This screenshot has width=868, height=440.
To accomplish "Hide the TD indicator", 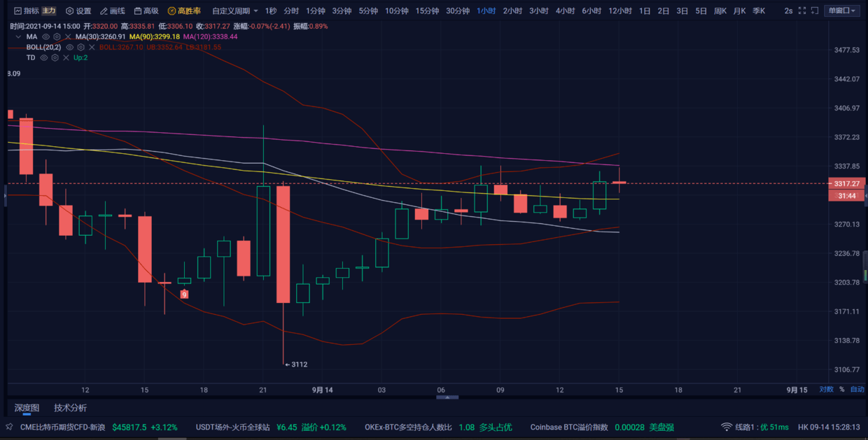I will 44,57.
